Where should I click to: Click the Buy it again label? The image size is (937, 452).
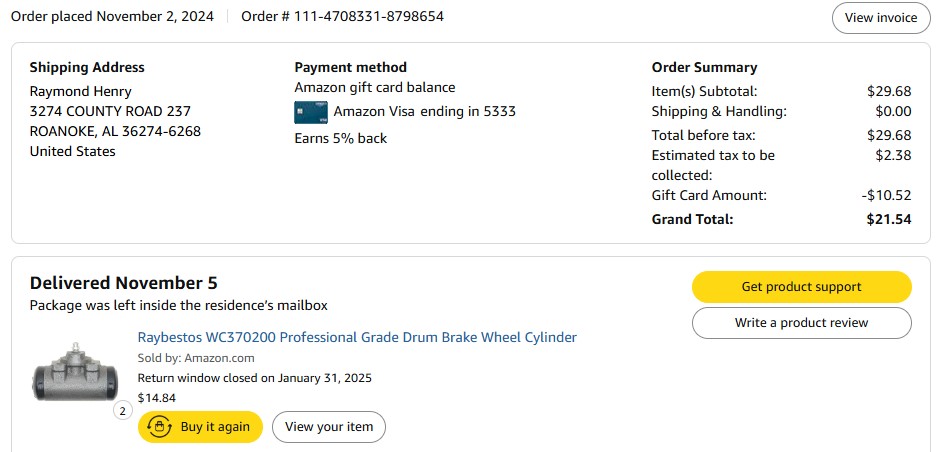pyautogui.click(x=215, y=427)
